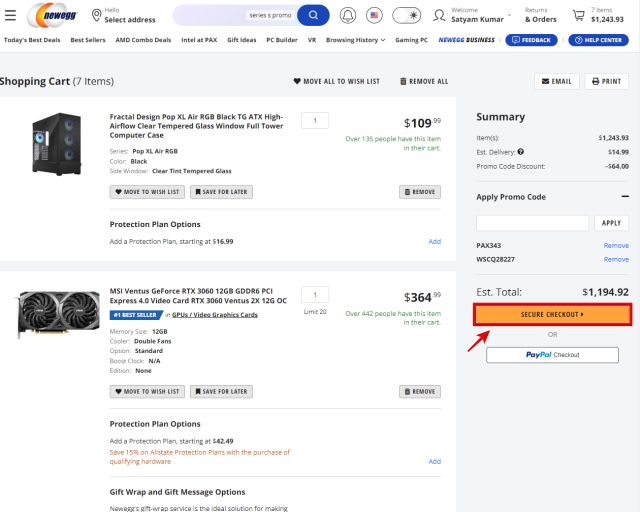
Task: Click the Newegg logo
Action: [x=53, y=15]
